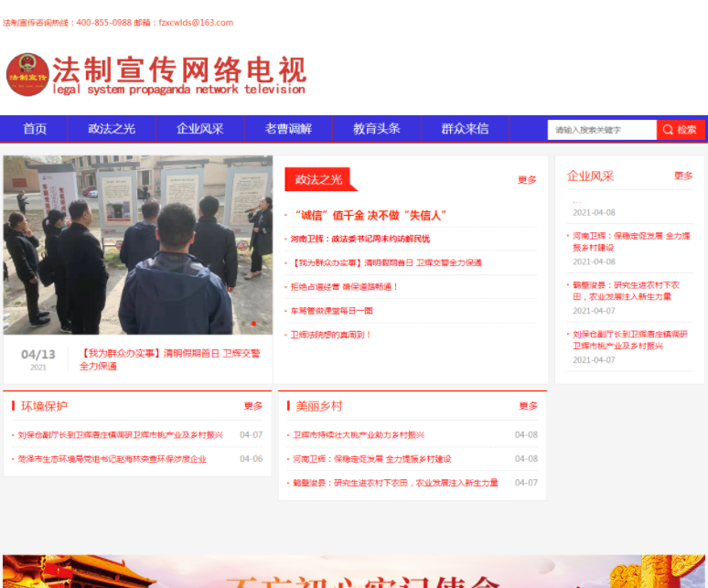Open 美丽乡村 article 鹤壁浚县：研究生进农村下农田

[x=395, y=483]
